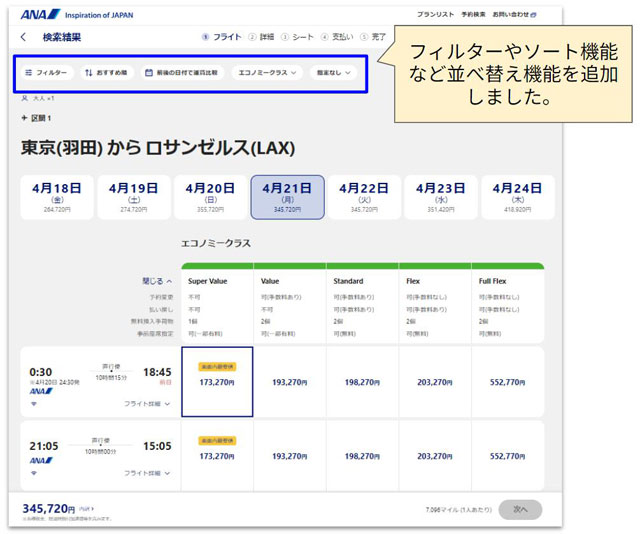Screen dimensions: 640x534
Task: Click the passenger icon showing 大人×1
Action: click(25, 98)
